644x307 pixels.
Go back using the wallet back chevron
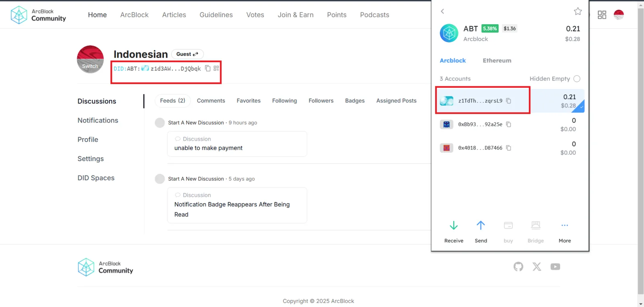pyautogui.click(x=442, y=11)
